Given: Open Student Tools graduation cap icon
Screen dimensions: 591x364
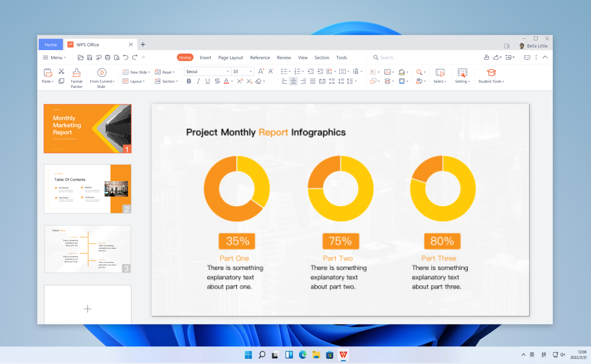Looking at the screenshot, I should (x=491, y=73).
